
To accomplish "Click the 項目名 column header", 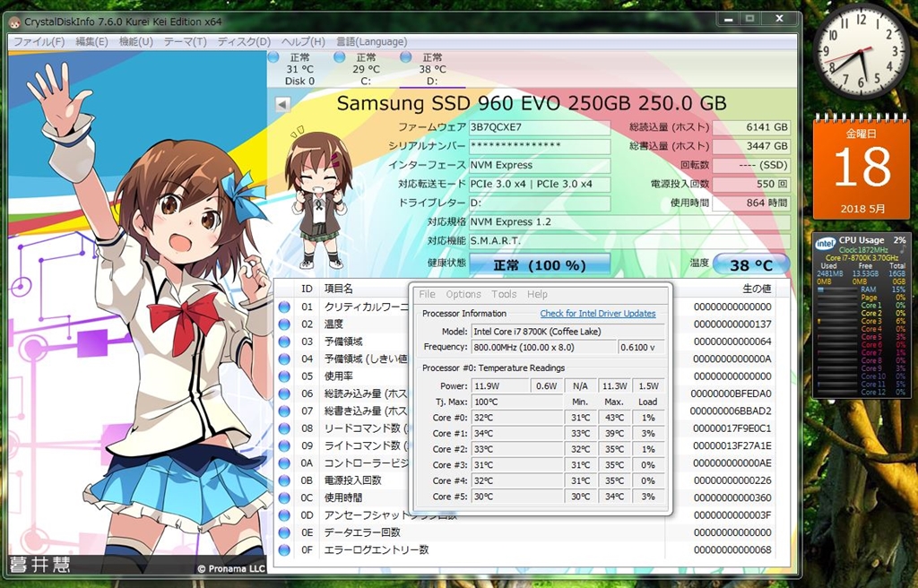I will point(339,289).
